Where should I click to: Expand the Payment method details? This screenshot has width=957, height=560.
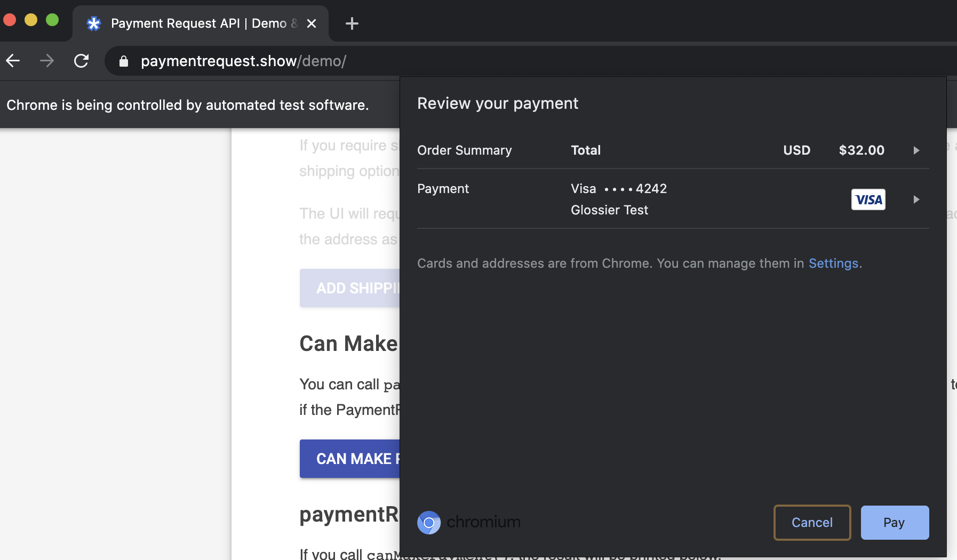coord(916,199)
